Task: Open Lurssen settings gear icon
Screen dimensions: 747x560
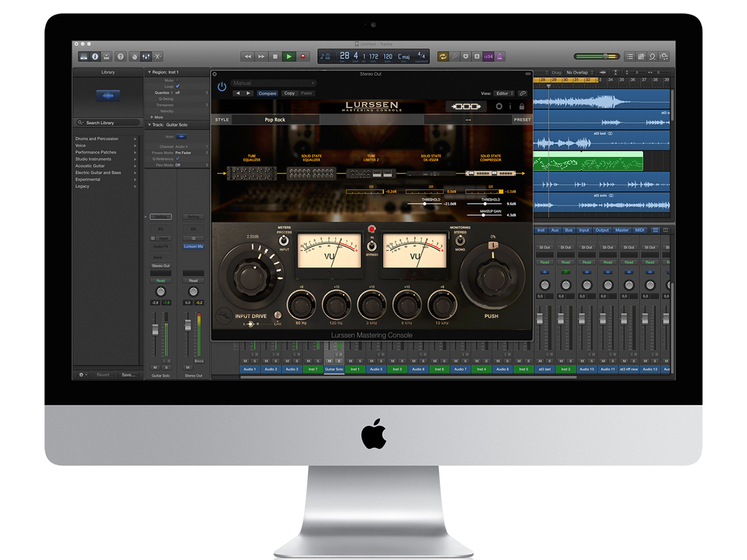Action: pyautogui.click(x=499, y=106)
